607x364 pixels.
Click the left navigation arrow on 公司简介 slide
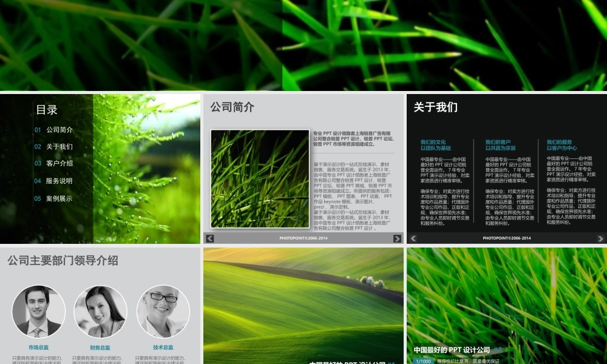point(209,238)
